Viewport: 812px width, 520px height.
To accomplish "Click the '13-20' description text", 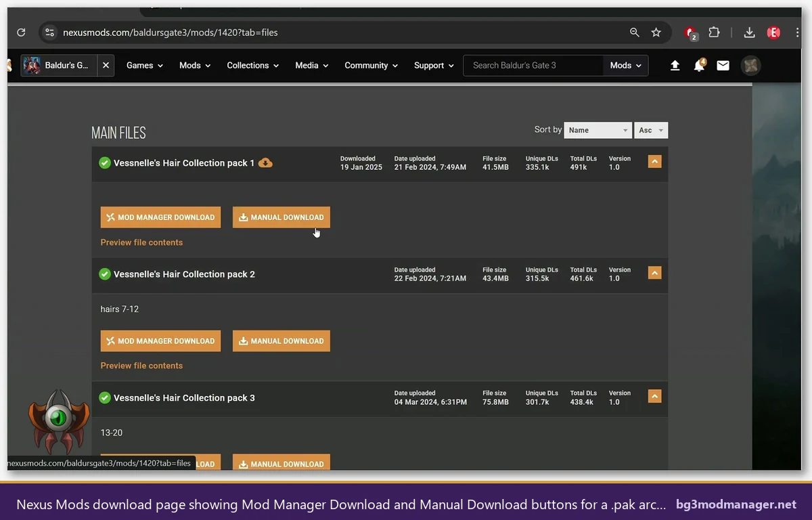I will (x=112, y=433).
